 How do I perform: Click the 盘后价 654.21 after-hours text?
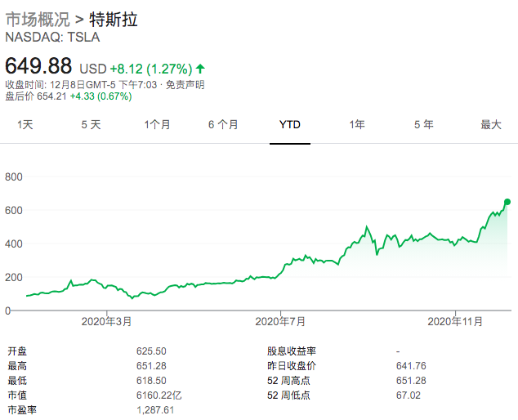coord(36,96)
